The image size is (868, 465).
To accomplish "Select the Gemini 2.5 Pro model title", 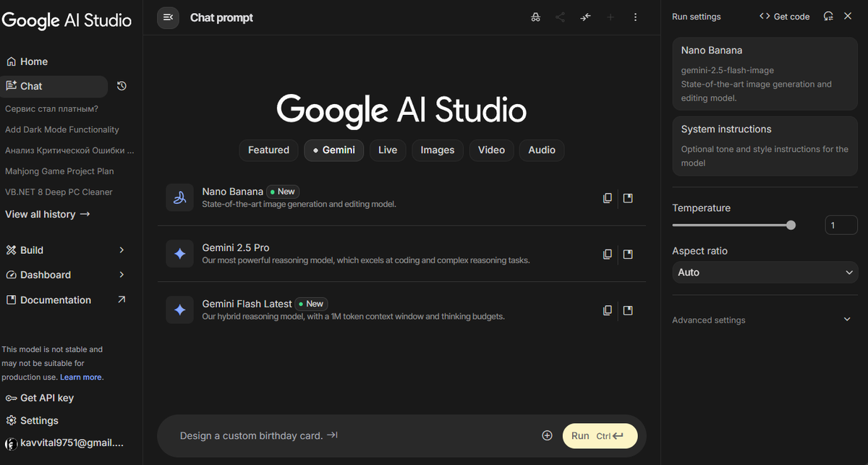I will point(236,247).
